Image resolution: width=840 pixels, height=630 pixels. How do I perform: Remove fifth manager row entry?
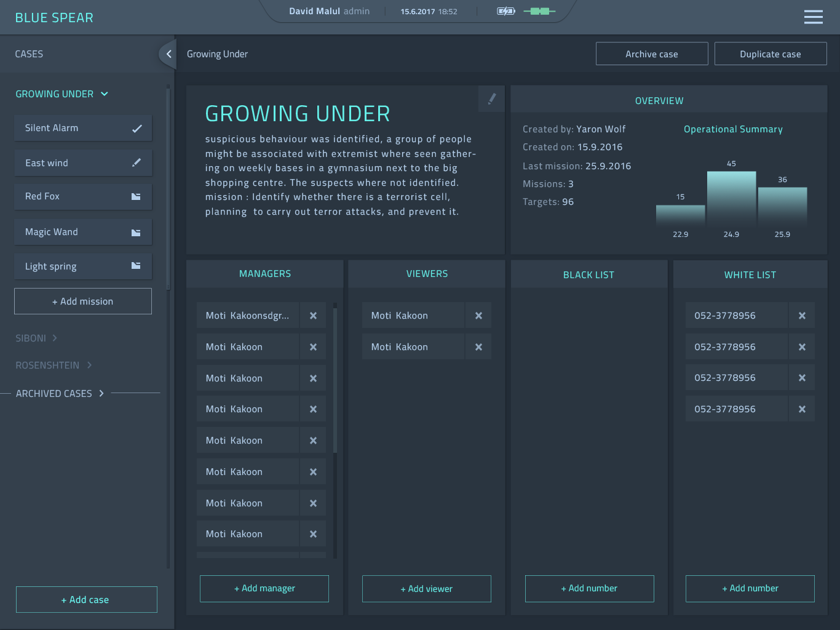[313, 441]
